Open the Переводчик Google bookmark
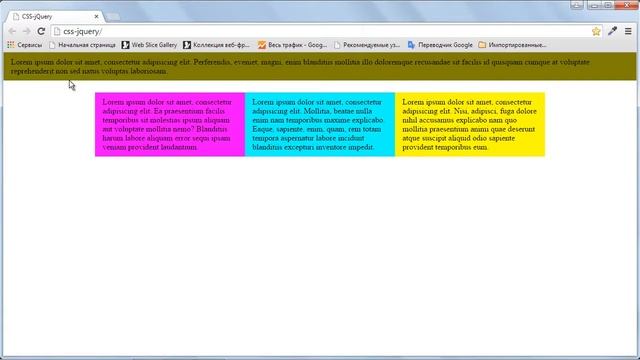Image resolution: width=640 pixels, height=360 pixels. click(x=440, y=45)
